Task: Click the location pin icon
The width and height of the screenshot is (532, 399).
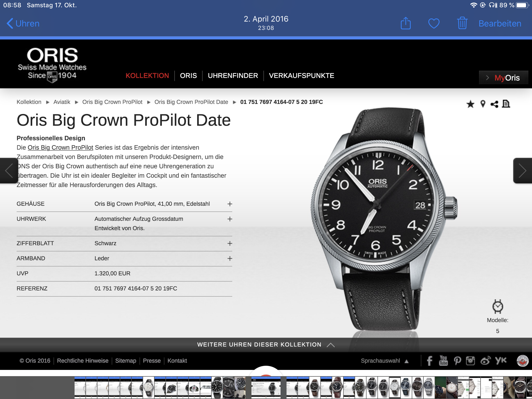Action: [x=483, y=104]
